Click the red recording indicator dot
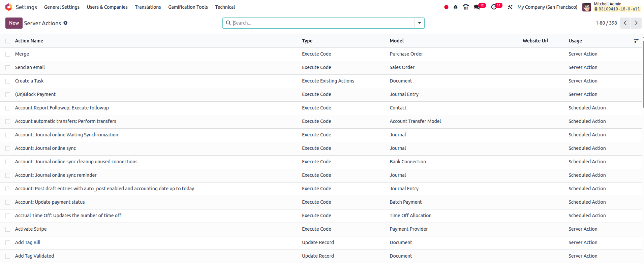Image resolution: width=644 pixels, height=264 pixels. [x=446, y=7]
